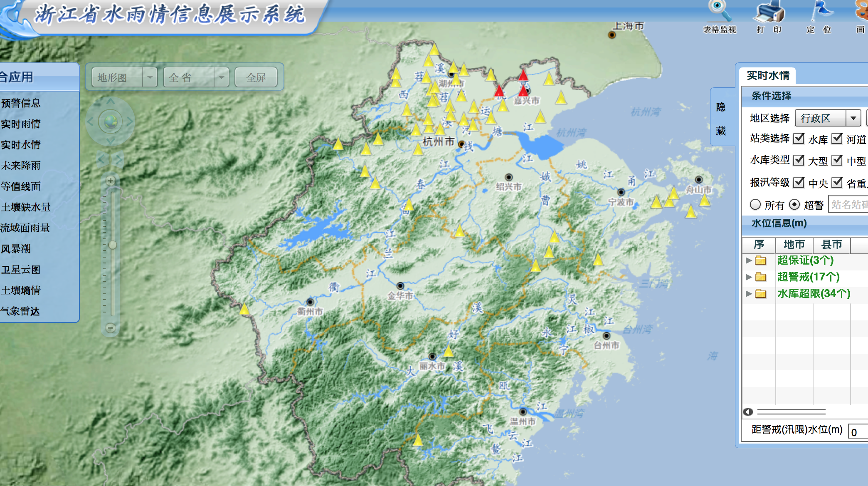
Task: Click the 全屏 fullscreen button
Action: [x=256, y=77]
